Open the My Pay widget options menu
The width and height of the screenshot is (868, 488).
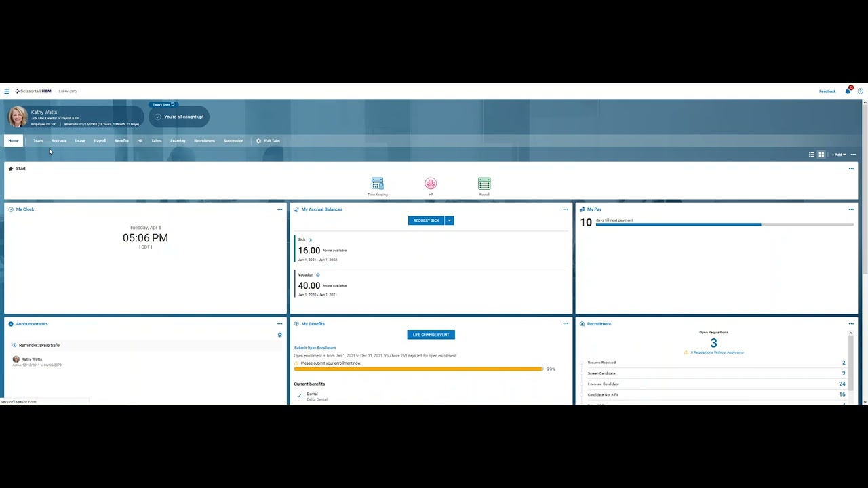[851, 209]
